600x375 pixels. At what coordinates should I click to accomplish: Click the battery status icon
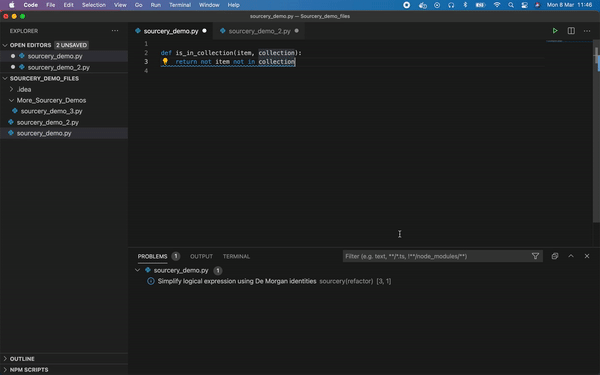tap(480, 5)
